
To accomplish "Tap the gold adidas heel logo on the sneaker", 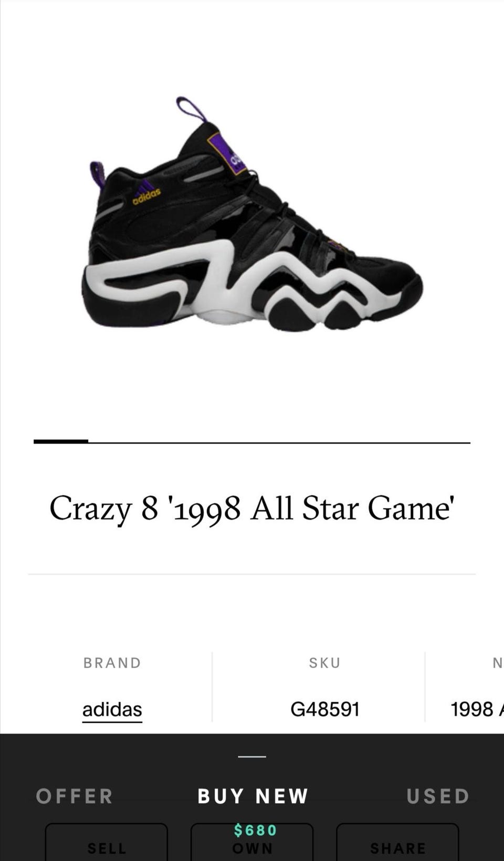I will pyautogui.click(x=146, y=193).
